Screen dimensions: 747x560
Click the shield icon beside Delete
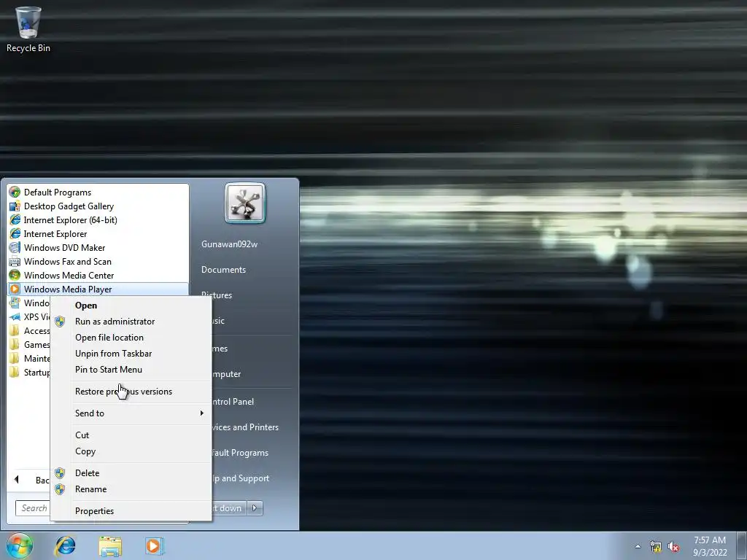pos(60,473)
